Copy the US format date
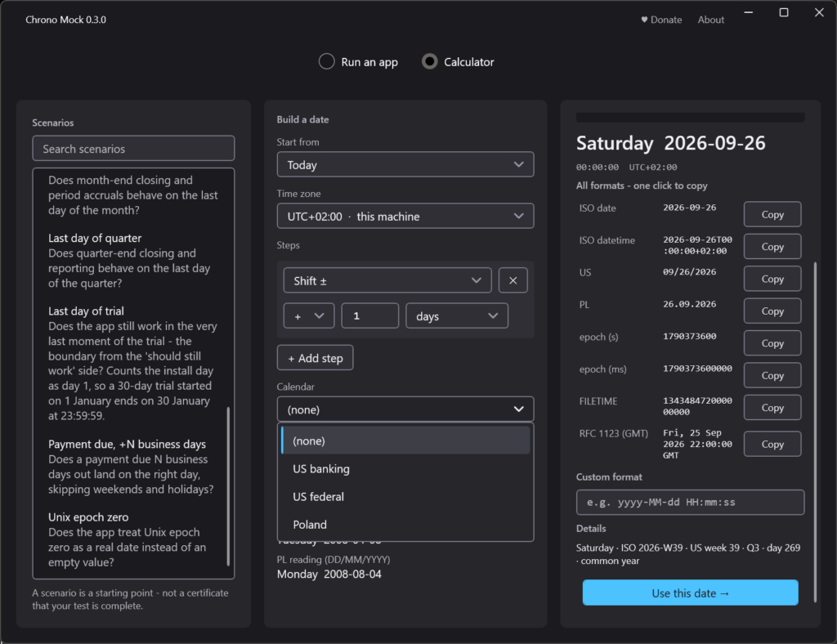837x644 pixels. (772, 279)
